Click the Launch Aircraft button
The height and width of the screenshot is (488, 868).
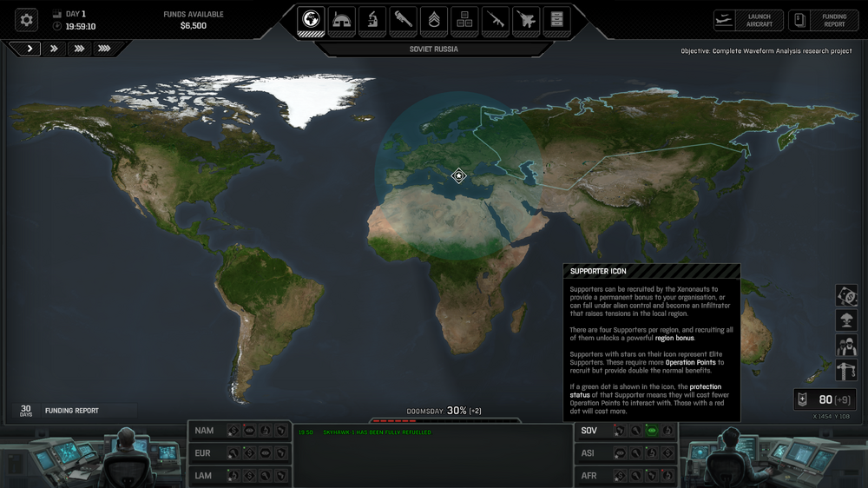(x=748, y=21)
